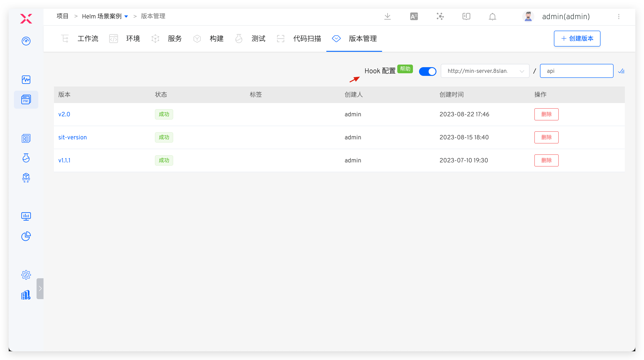Click the monitoring waveform icon in sidebar
Image resolution: width=644 pixels, height=360 pixels.
26,80
